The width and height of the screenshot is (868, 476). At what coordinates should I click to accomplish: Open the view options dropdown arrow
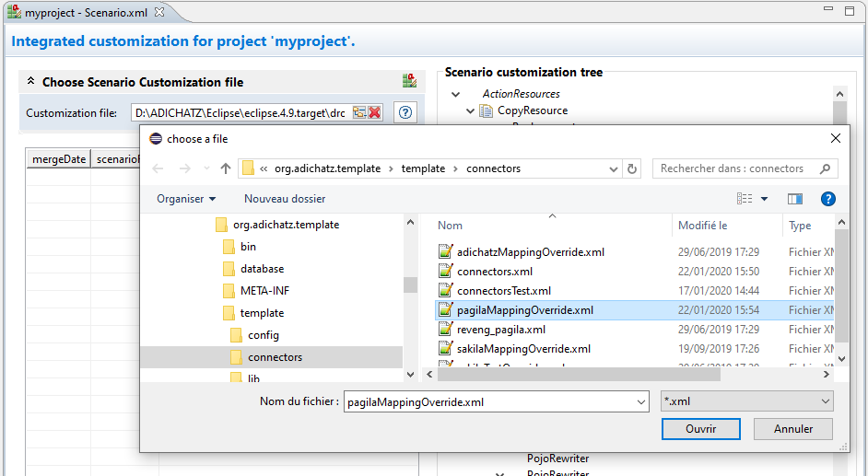tap(764, 199)
